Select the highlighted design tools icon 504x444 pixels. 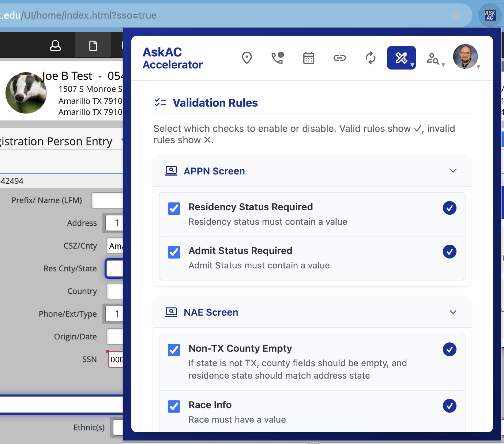point(401,58)
